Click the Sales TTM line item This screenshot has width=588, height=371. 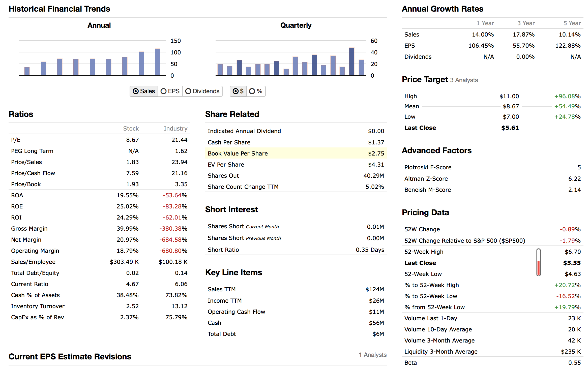[x=221, y=289]
